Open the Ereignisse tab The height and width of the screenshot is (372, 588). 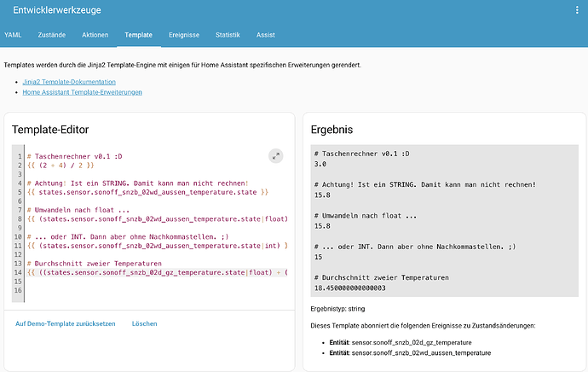(x=184, y=35)
